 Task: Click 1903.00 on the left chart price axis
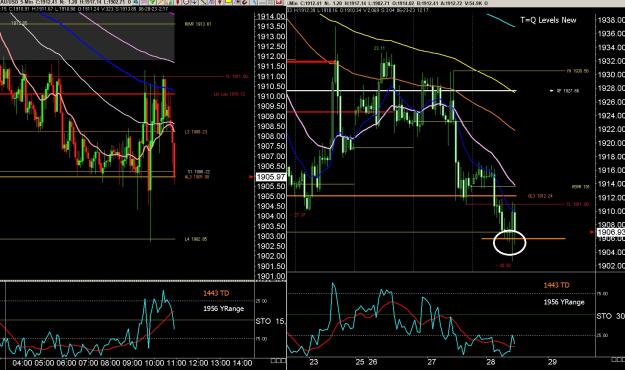click(x=271, y=236)
